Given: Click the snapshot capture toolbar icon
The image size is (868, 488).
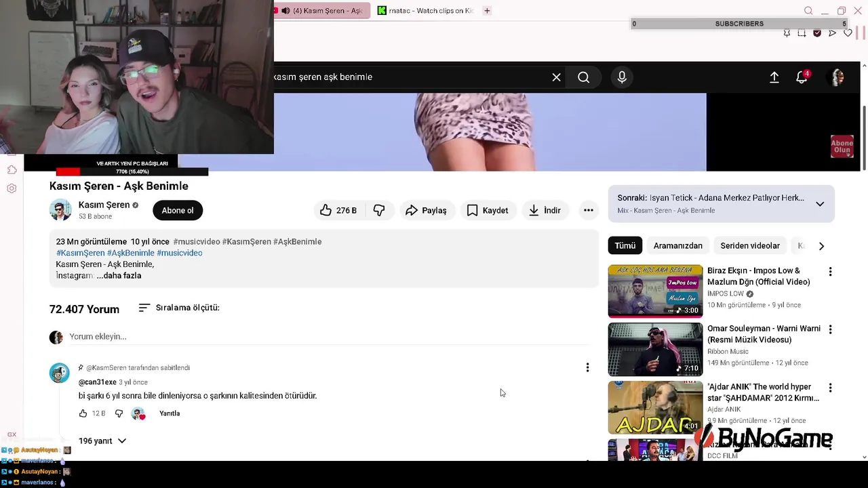Looking at the screenshot, I should coord(802,33).
